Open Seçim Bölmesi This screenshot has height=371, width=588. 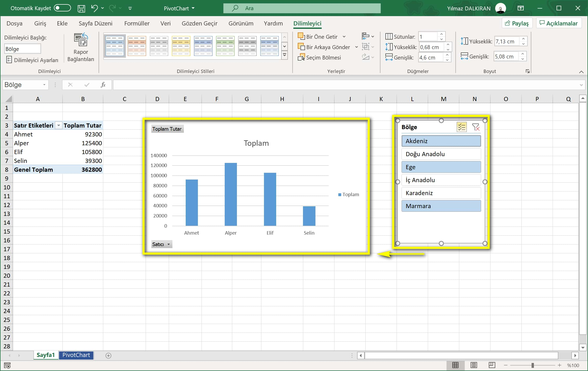click(x=319, y=57)
